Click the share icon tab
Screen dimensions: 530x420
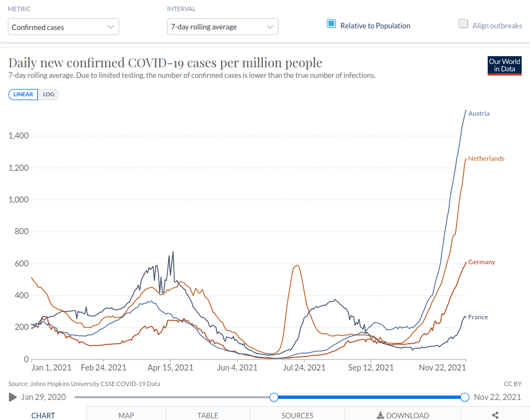pyautogui.click(x=495, y=415)
